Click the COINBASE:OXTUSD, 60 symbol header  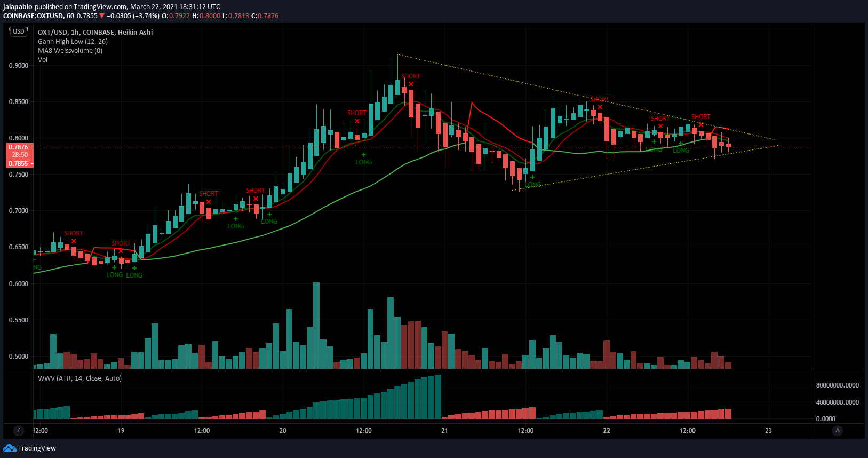point(38,16)
